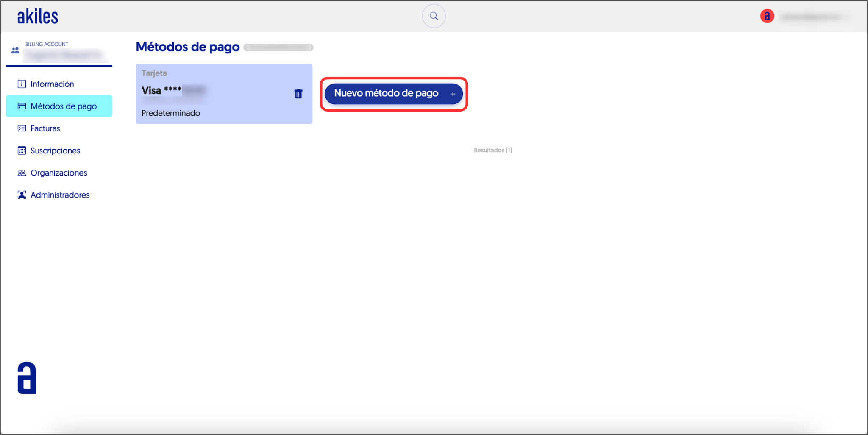Open the billing account name selector
The height and width of the screenshot is (435, 868).
tap(64, 55)
